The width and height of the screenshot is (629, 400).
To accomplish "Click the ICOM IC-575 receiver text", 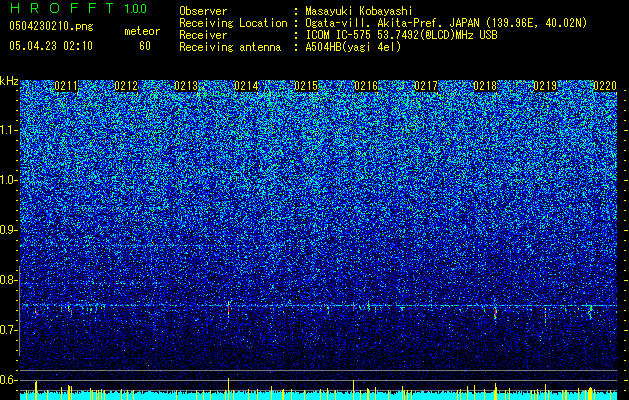I will click(401, 35).
